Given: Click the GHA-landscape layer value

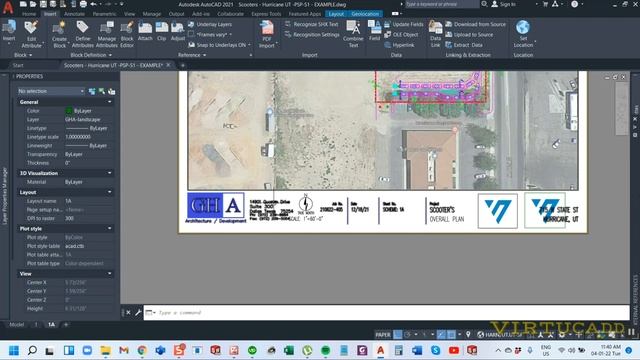Looking at the screenshot, I should pos(82,120).
